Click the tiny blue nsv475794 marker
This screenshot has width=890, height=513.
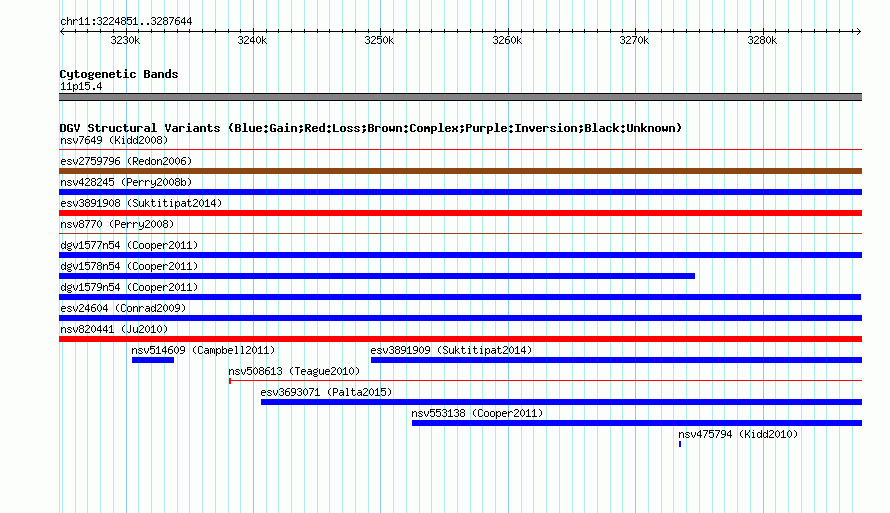[x=680, y=444]
